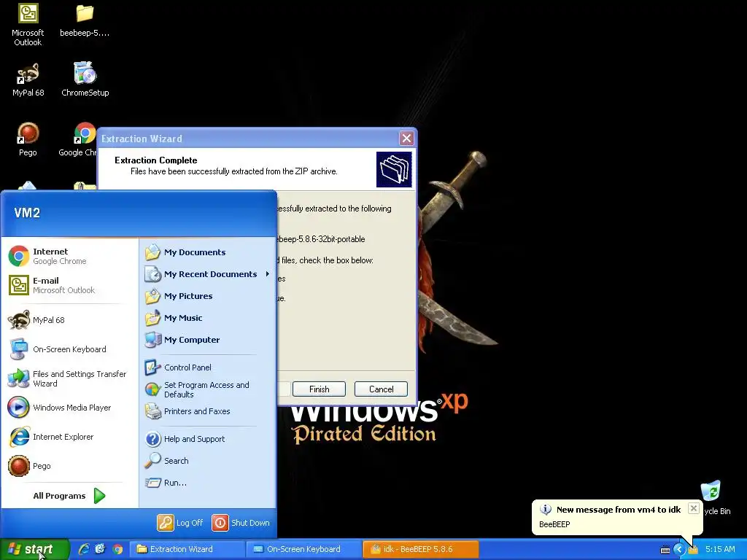
Task: Launch Pego desktop shortcut
Action: [x=28, y=139]
